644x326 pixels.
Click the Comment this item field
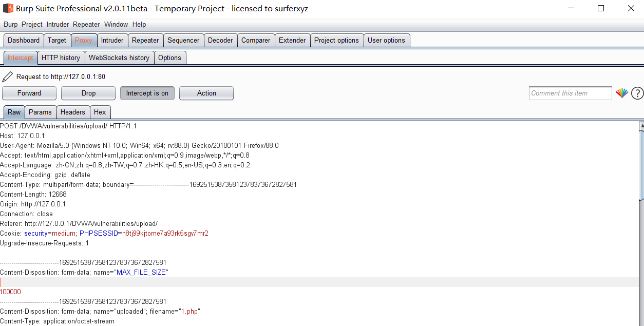571,93
